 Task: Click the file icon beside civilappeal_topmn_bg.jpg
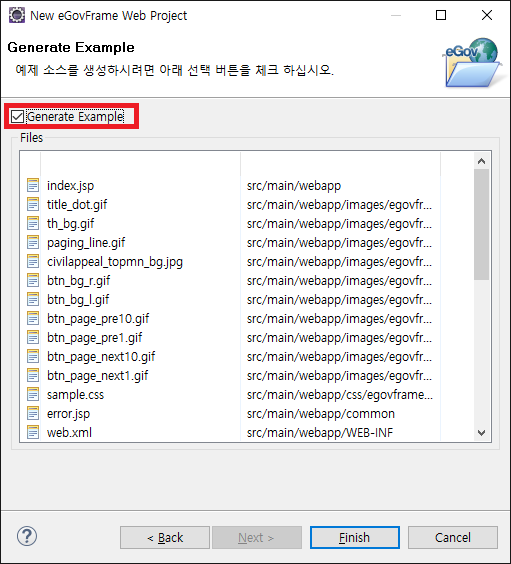point(33,261)
